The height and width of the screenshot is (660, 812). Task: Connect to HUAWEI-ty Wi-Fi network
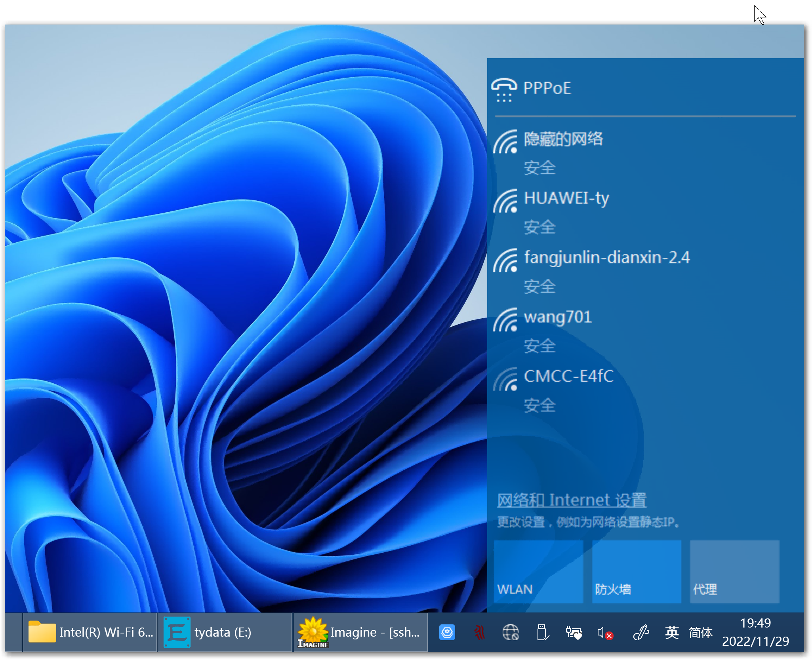[645, 213]
